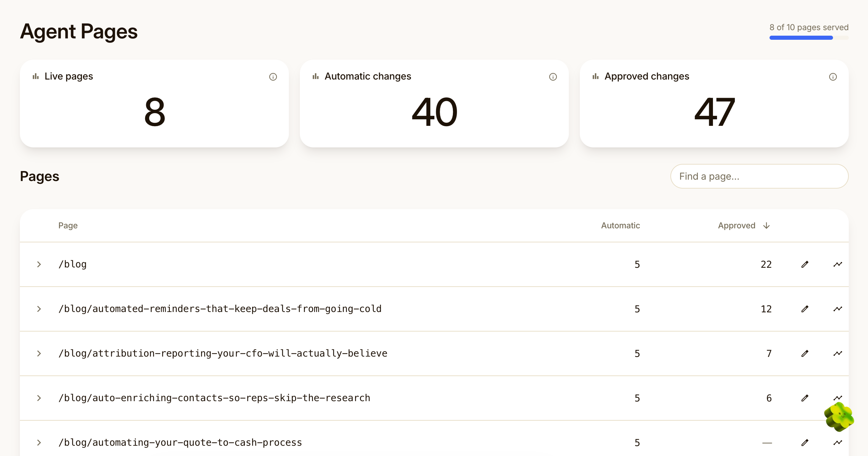Click the Automatic column header

click(x=620, y=226)
